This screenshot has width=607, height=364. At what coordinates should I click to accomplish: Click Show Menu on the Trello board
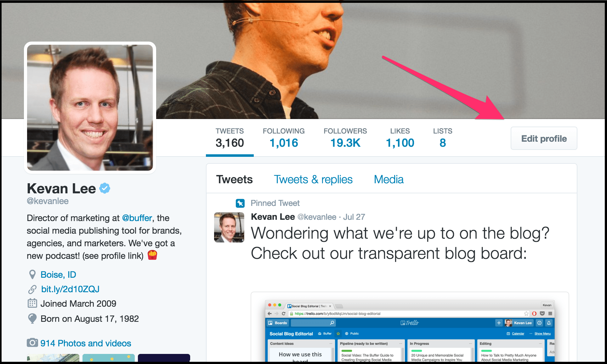(540, 333)
